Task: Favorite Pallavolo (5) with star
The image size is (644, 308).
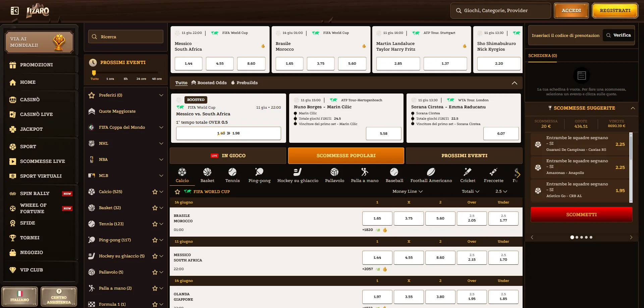Action: (155, 272)
